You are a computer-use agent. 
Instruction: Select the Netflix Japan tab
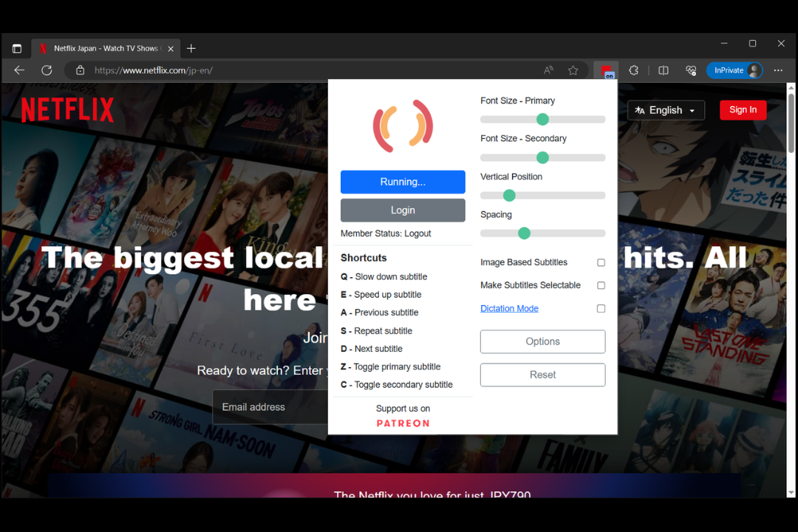tap(106, 48)
